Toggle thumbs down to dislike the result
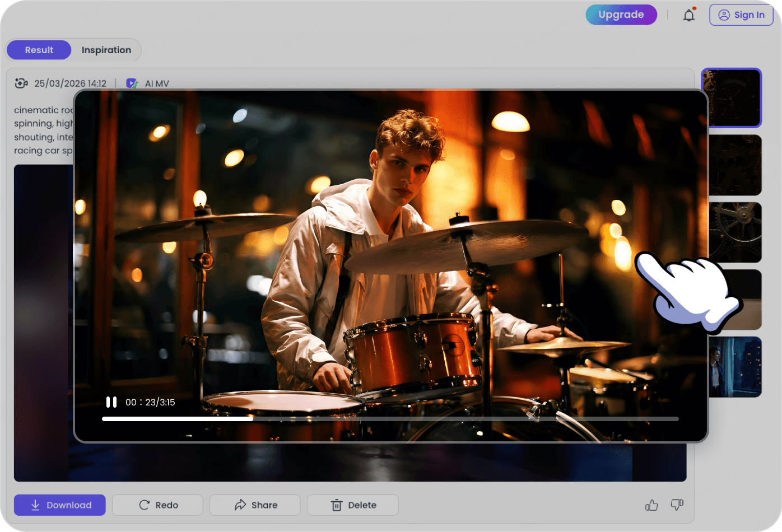782x532 pixels. click(677, 505)
